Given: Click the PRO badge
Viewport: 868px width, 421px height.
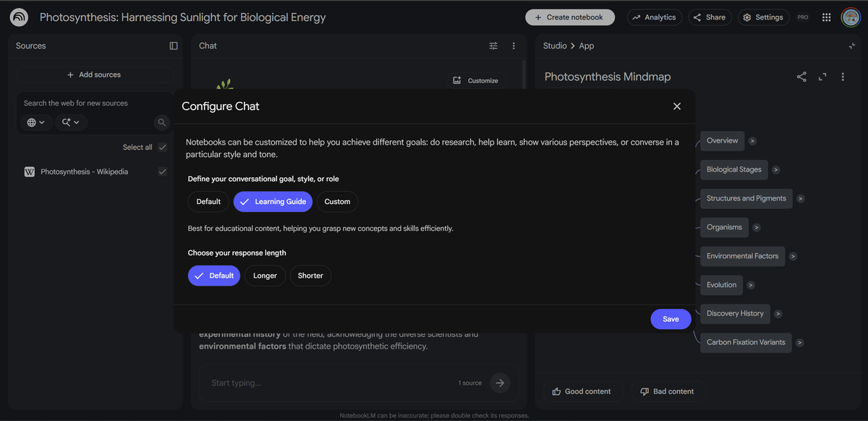Looking at the screenshot, I should 802,17.
